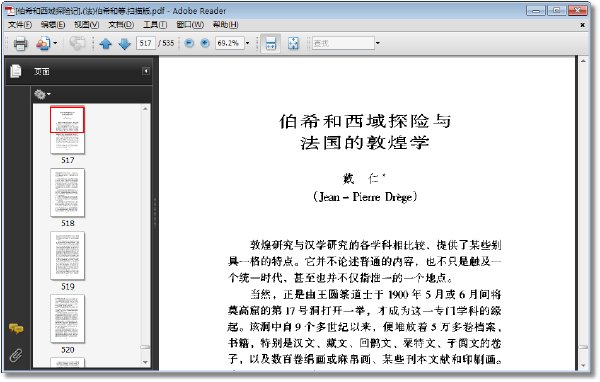The width and height of the screenshot is (600, 382).
Task: Minimize the Adobe Reader window
Action: (536, 10)
